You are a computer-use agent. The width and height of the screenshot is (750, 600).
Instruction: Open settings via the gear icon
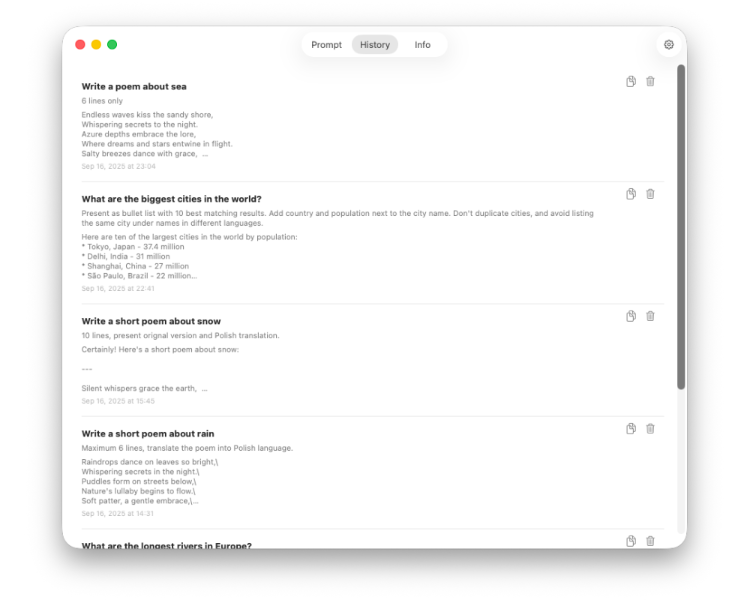(669, 44)
